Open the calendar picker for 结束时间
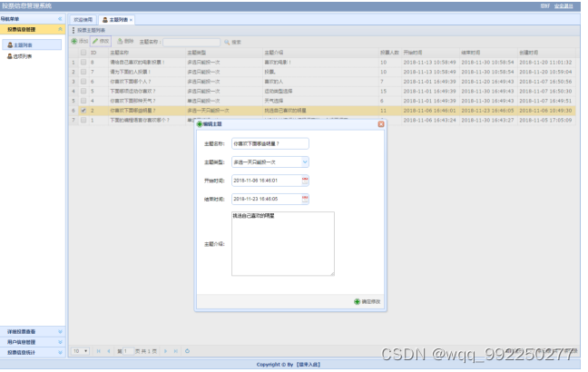Screen dimensions: 588x372 pyautogui.click(x=305, y=199)
